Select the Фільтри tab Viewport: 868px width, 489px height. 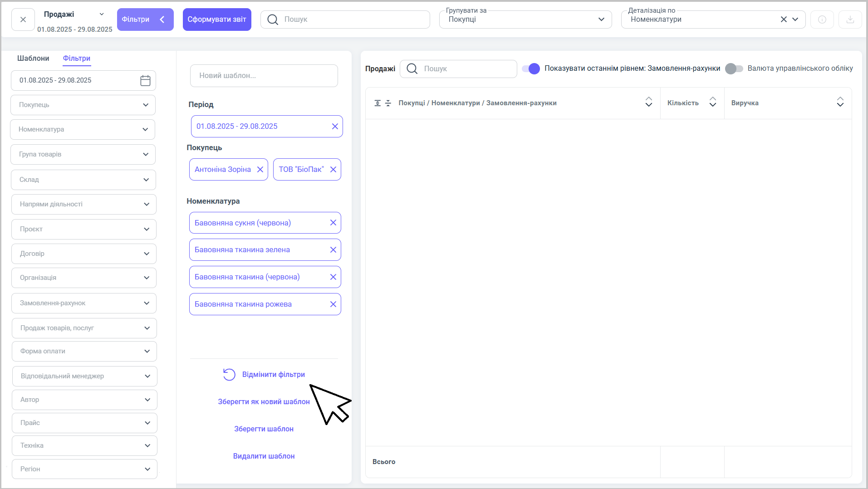pyautogui.click(x=76, y=58)
